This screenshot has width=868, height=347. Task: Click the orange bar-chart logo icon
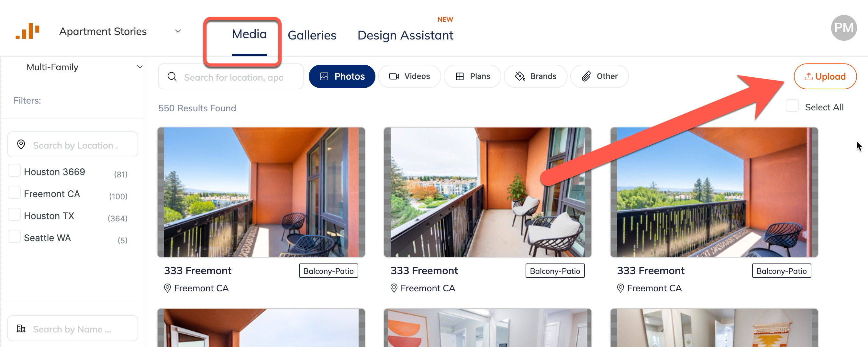[x=28, y=31]
